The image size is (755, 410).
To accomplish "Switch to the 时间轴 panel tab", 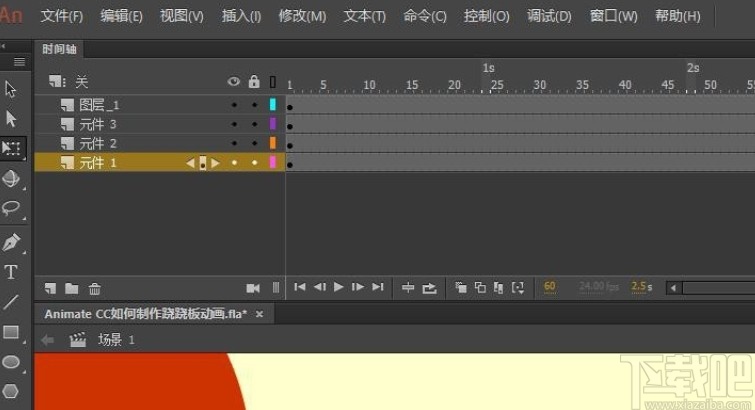I will pyautogui.click(x=59, y=49).
